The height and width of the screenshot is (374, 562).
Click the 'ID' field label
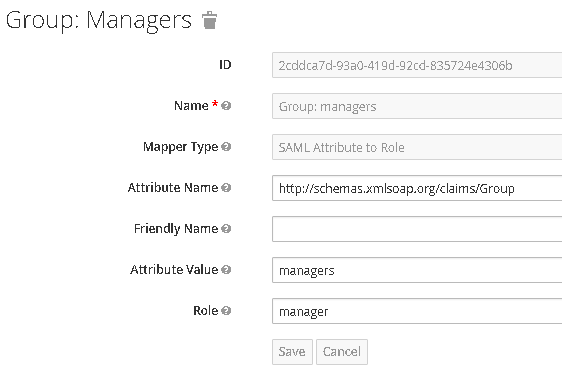point(225,65)
